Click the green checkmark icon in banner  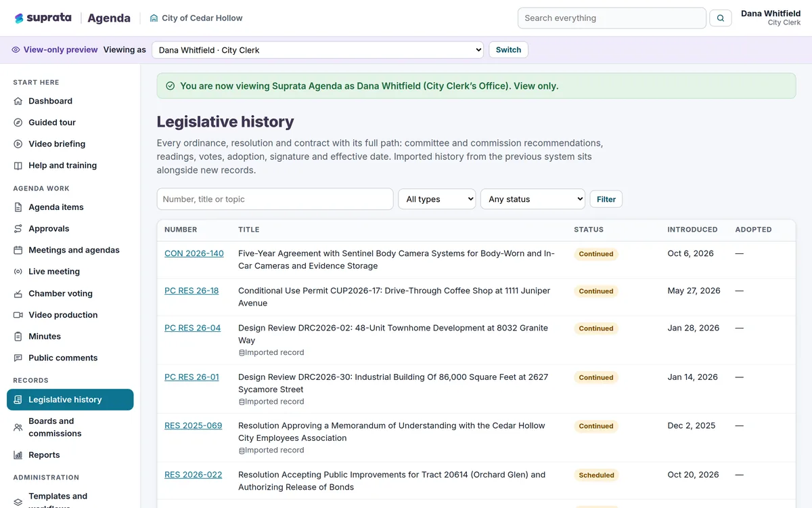click(x=171, y=86)
